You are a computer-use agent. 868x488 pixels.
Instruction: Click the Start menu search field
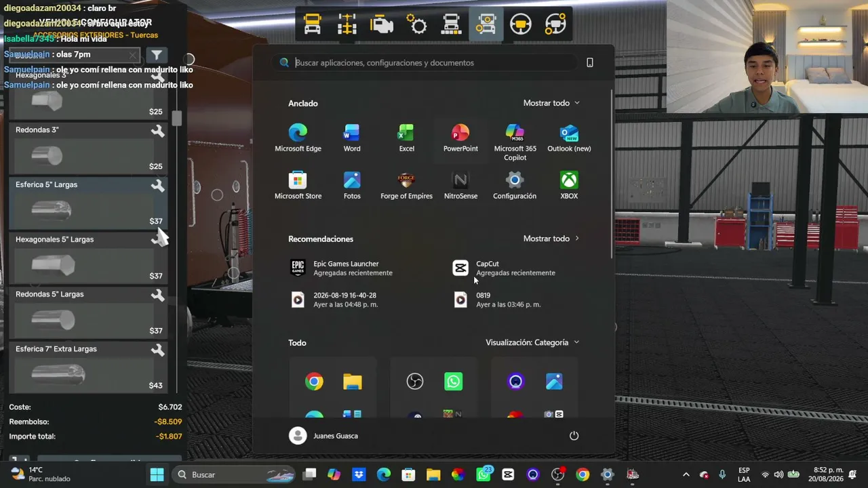coord(426,62)
